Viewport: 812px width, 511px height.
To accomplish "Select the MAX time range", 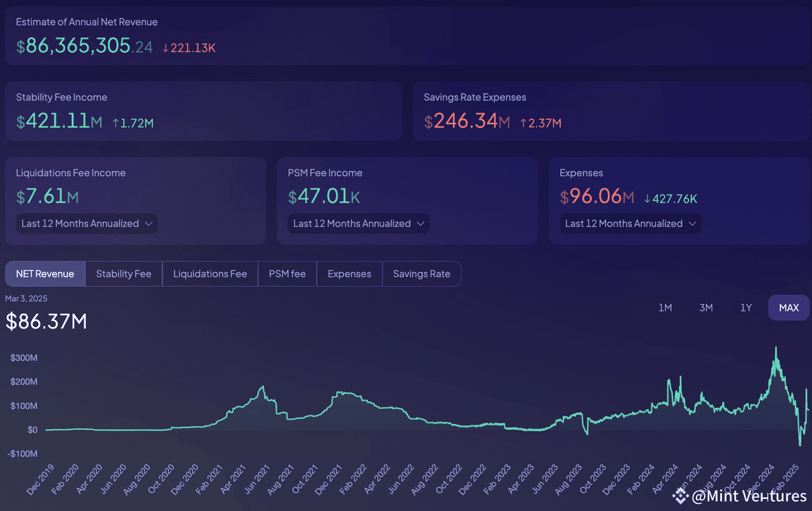I will coord(789,307).
